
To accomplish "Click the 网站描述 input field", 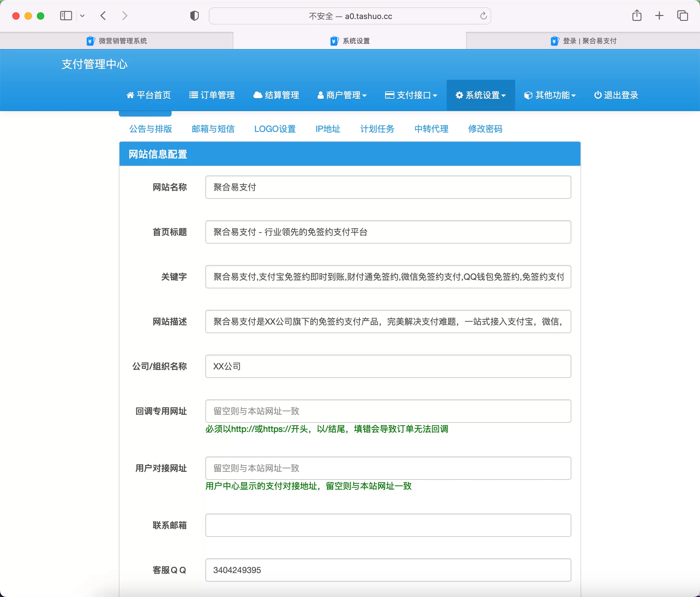I will click(388, 322).
